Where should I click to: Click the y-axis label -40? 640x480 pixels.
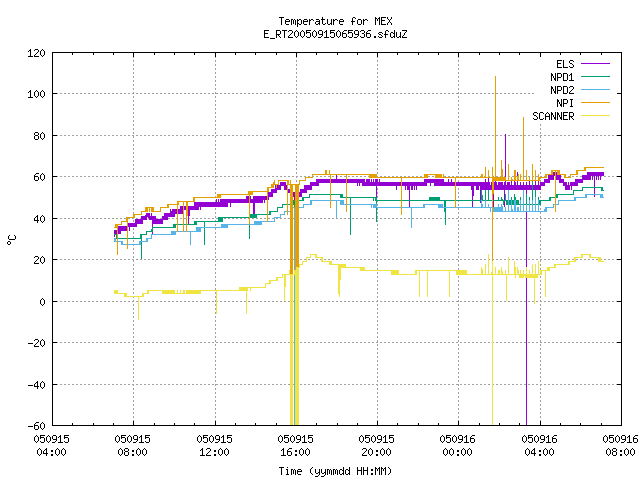pos(36,385)
